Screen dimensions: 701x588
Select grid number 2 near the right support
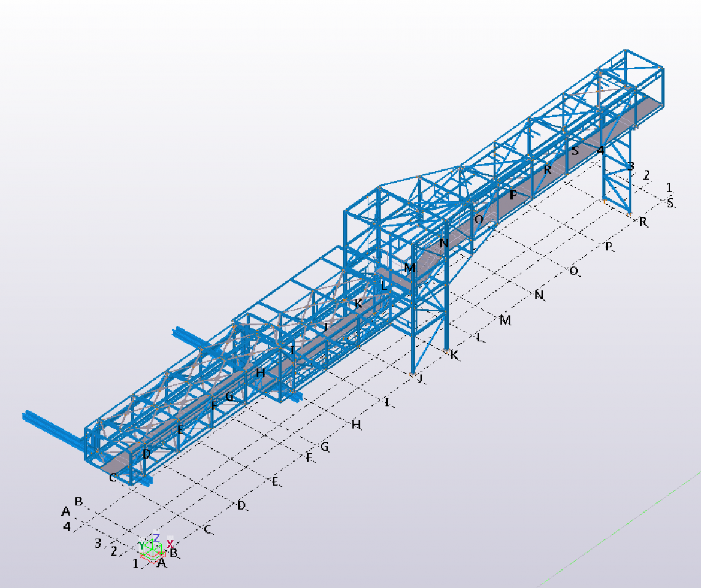point(646,175)
